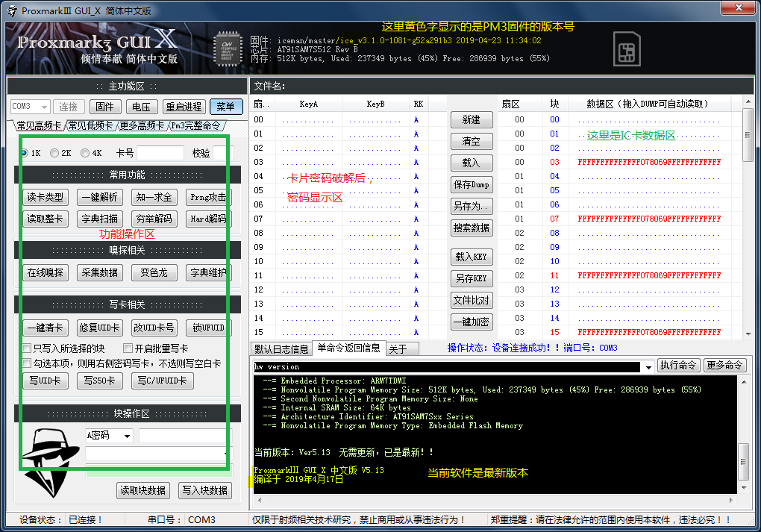Expand the hw version command dropdown

[x=648, y=367]
